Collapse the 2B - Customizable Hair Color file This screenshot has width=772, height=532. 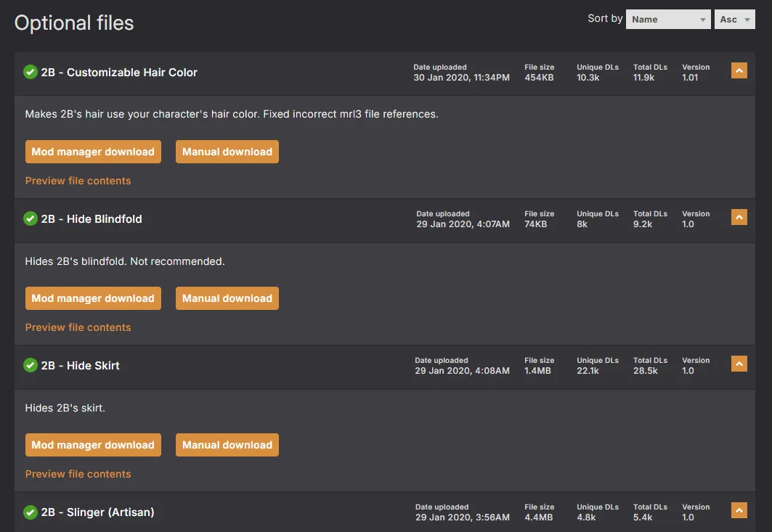point(739,70)
